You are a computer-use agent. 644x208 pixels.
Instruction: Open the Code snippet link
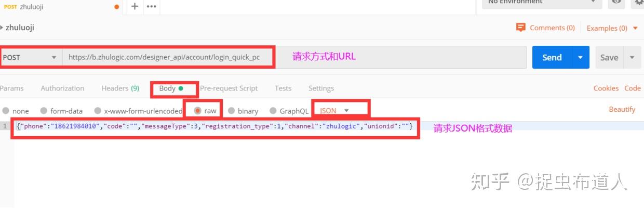click(633, 88)
